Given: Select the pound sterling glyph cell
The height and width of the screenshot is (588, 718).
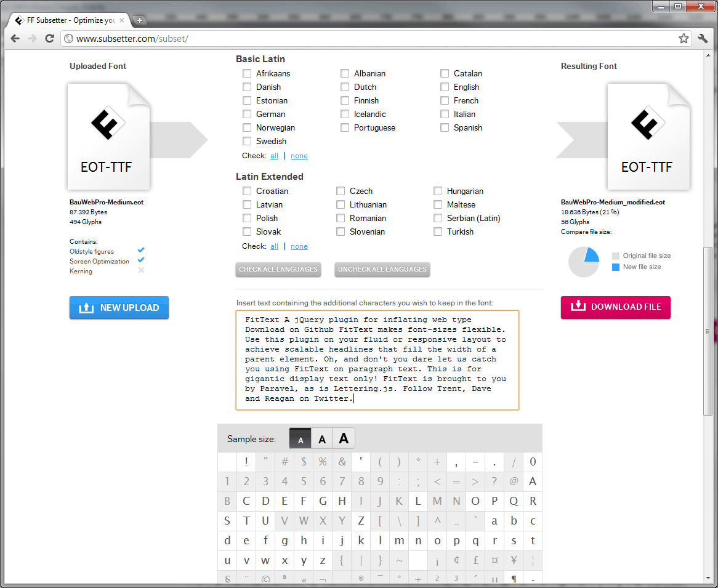Looking at the screenshot, I should 476,560.
